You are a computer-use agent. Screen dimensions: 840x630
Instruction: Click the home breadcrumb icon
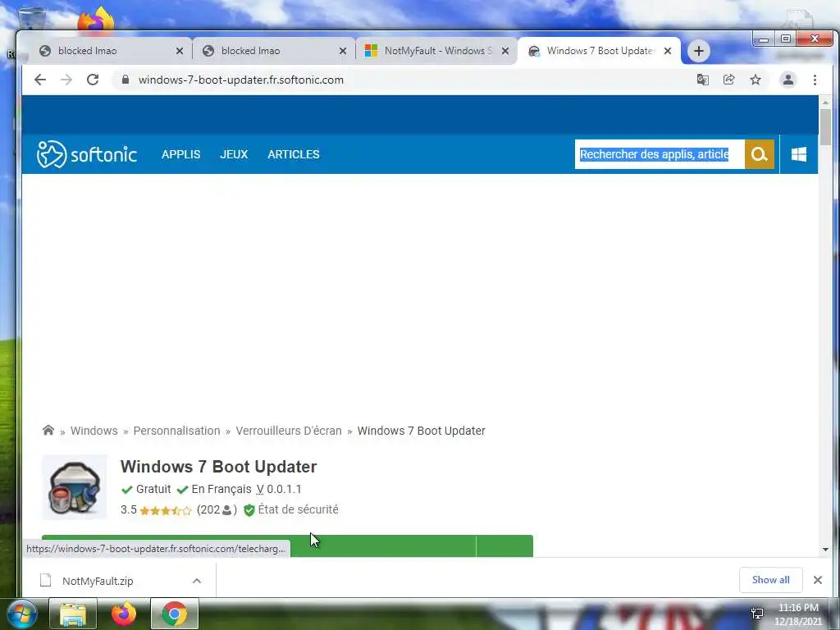[x=48, y=430]
